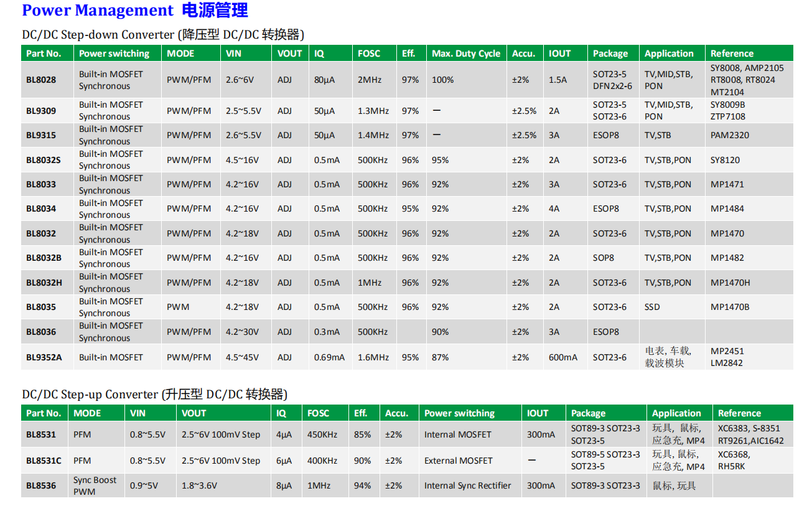The height and width of the screenshot is (506, 812).
Task: Select the '4.2~30V' VIN value
Action: tap(242, 332)
